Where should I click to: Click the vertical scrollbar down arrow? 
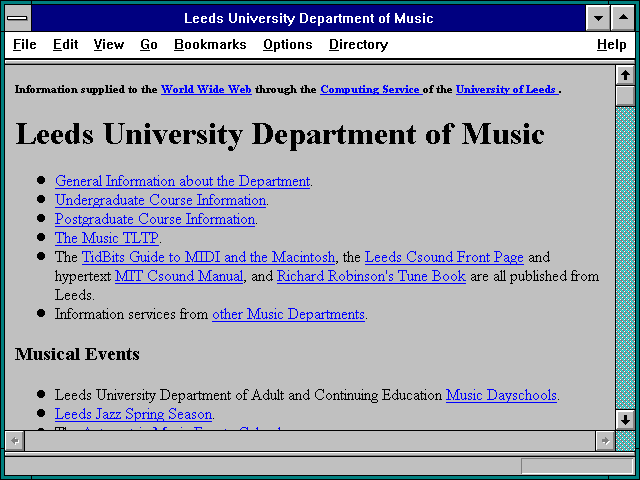[x=625, y=420]
